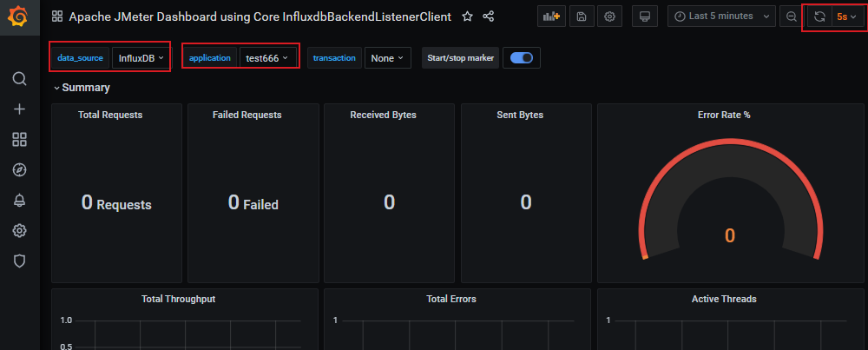Star this dashboard as favorite

pyautogui.click(x=468, y=17)
